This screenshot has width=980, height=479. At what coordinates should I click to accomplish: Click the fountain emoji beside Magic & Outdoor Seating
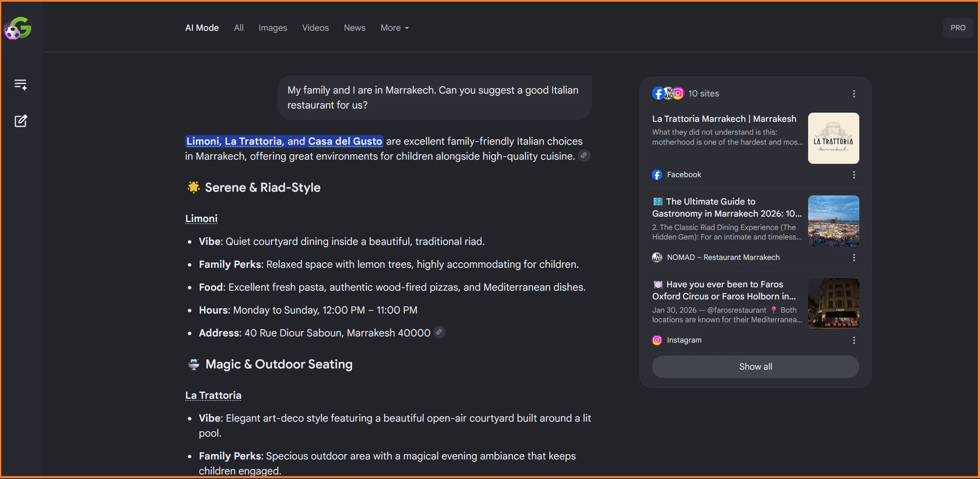pyautogui.click(x=194, y=364)
